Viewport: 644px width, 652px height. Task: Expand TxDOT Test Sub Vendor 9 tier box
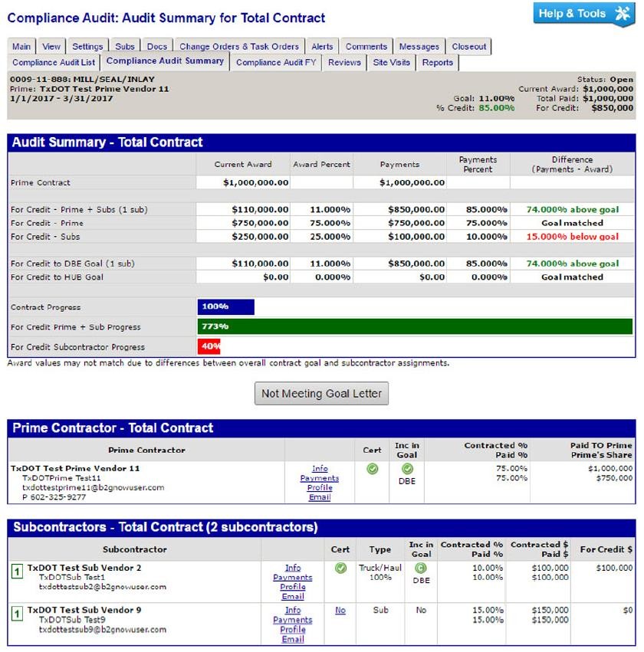tap(16, 614)
